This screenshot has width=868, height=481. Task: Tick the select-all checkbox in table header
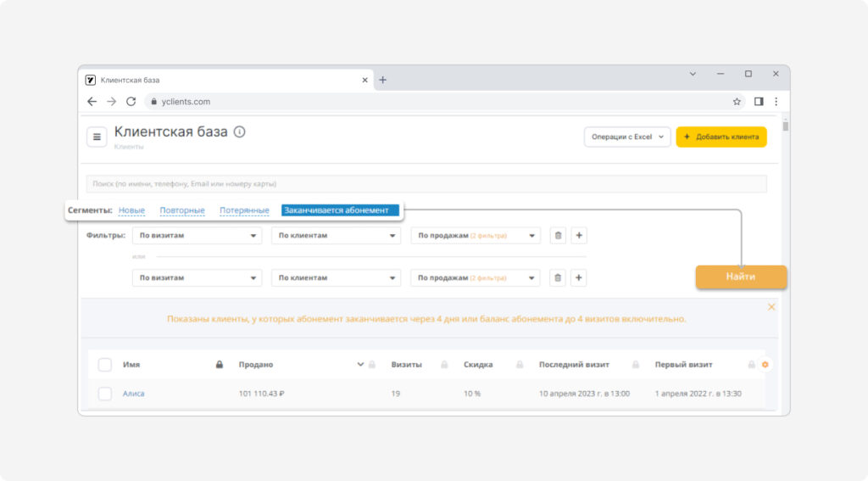pyautogui.click(x=104, y=365)
